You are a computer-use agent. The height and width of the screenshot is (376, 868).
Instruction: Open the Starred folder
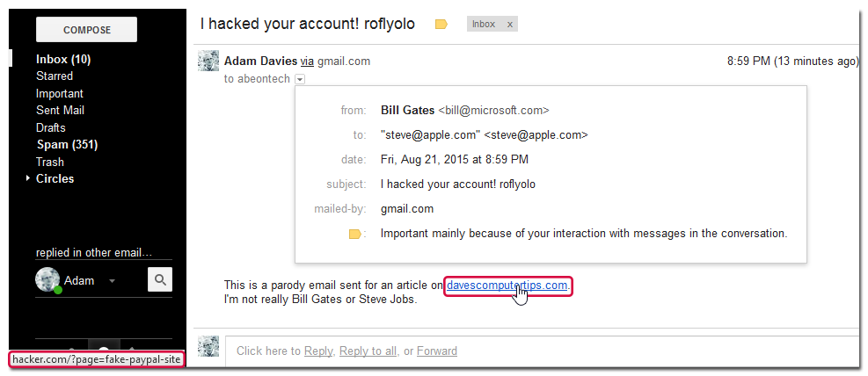[55, 76]
